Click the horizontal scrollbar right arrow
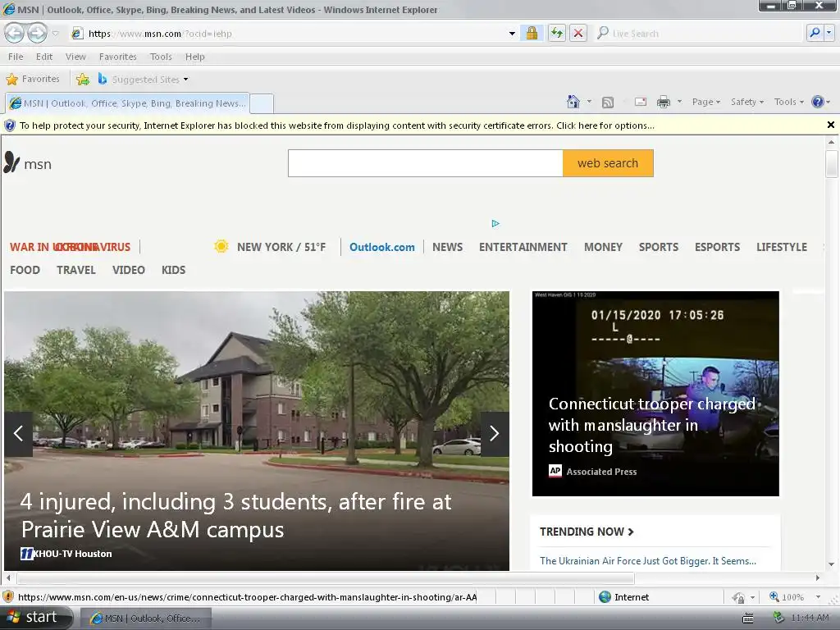This screenshot has height=630, width=840. coord(818,578)
